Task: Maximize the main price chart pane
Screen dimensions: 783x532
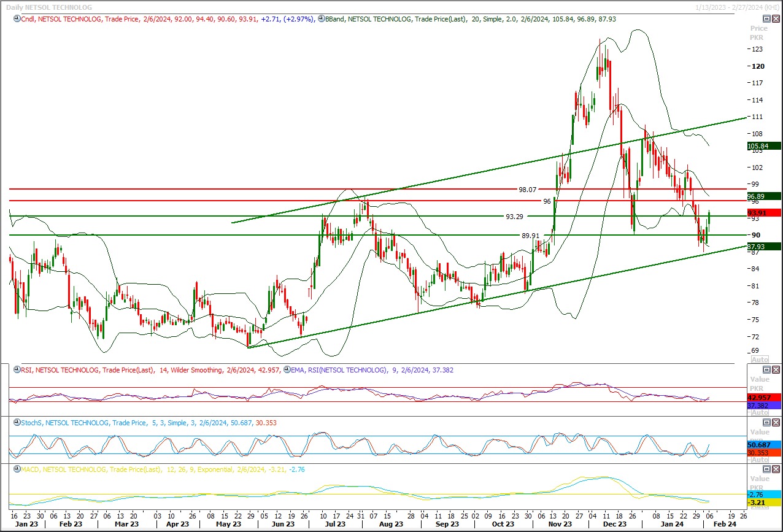Action: tap(766, 19)
